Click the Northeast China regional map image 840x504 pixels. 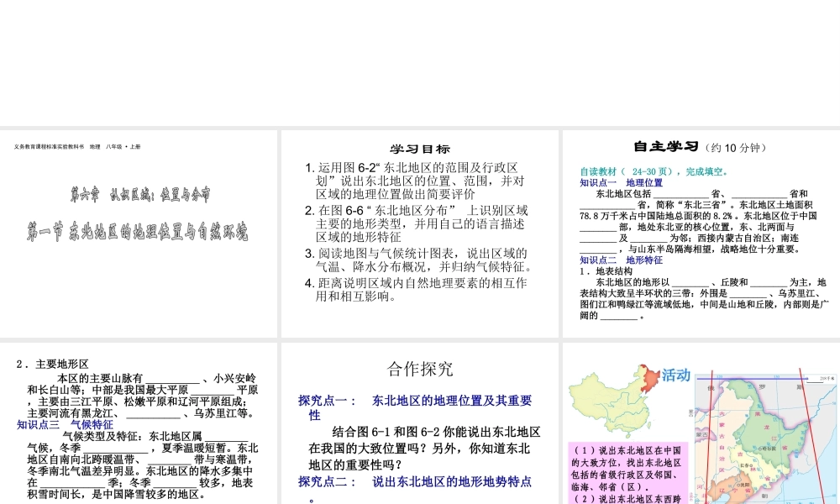(x=766, y=437)
